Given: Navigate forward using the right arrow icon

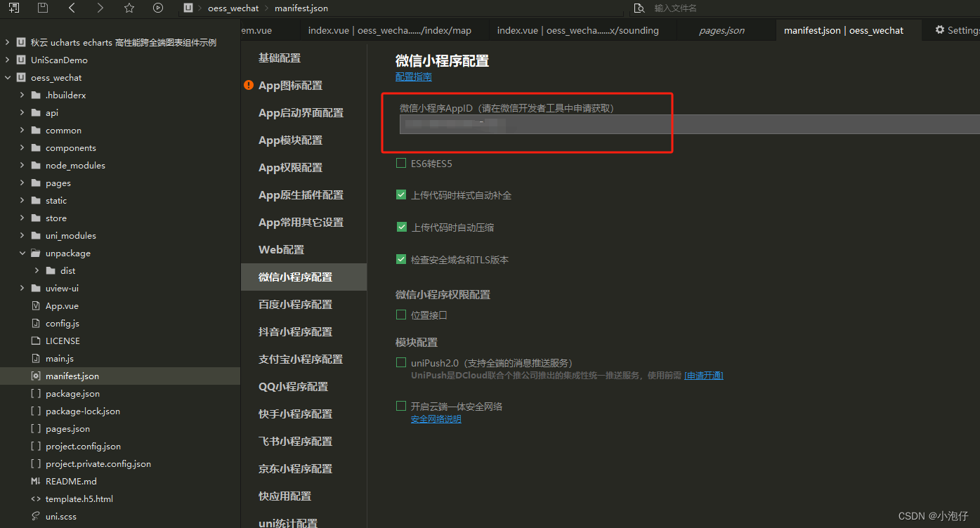Looking at the screenshot, I should coord(101,8).
